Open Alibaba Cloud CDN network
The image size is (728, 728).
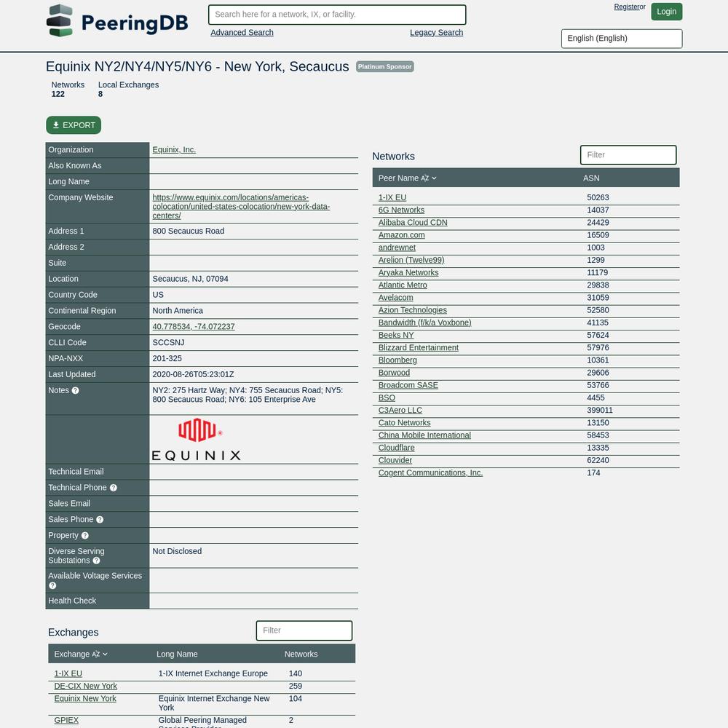click(413, 223)
